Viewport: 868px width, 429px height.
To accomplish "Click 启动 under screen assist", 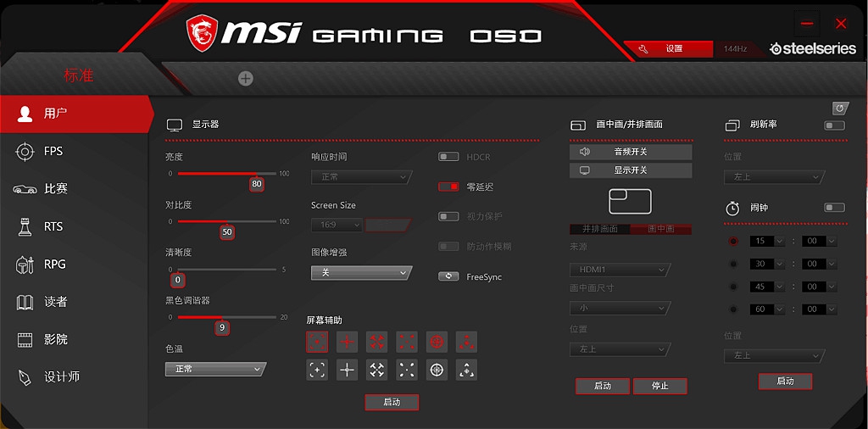I will pyautogui.click(x=392, y=403).
